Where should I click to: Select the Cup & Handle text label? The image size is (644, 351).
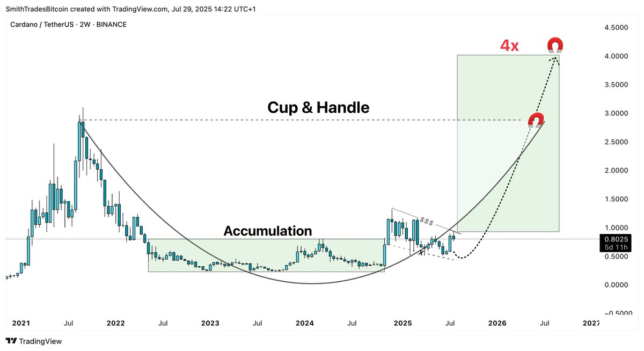318,108
